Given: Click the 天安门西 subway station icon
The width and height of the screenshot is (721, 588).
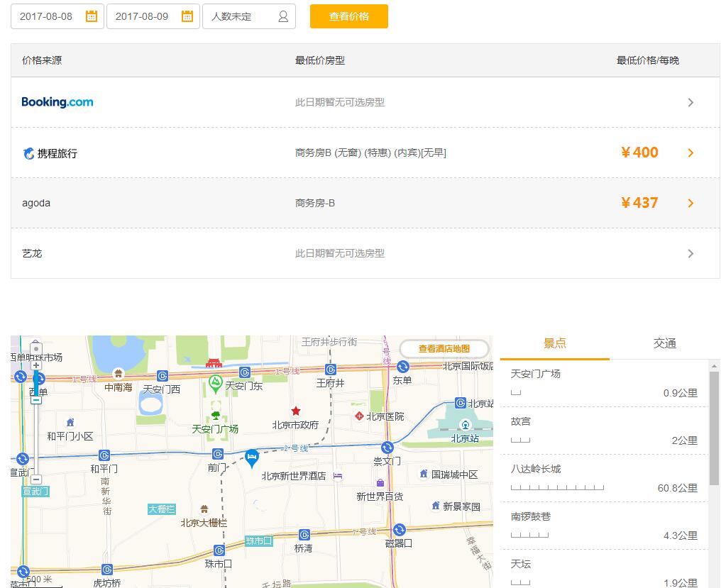Looking at the screenshot, I should coord(163,376).
